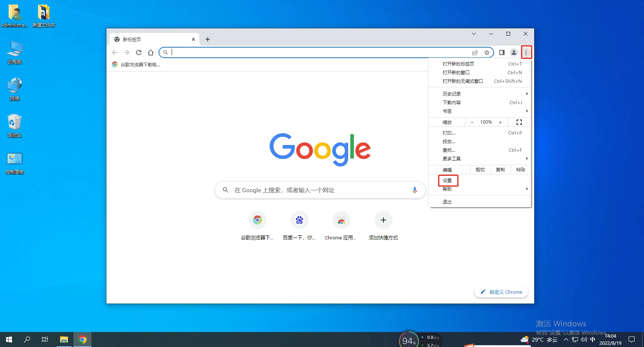
Task: Open the side panel icon
Action: 502,52
